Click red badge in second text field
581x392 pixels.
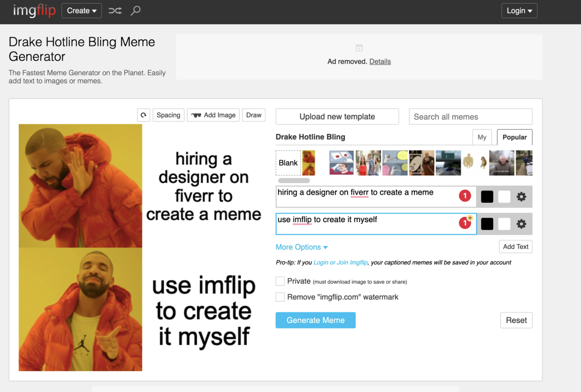465,223
